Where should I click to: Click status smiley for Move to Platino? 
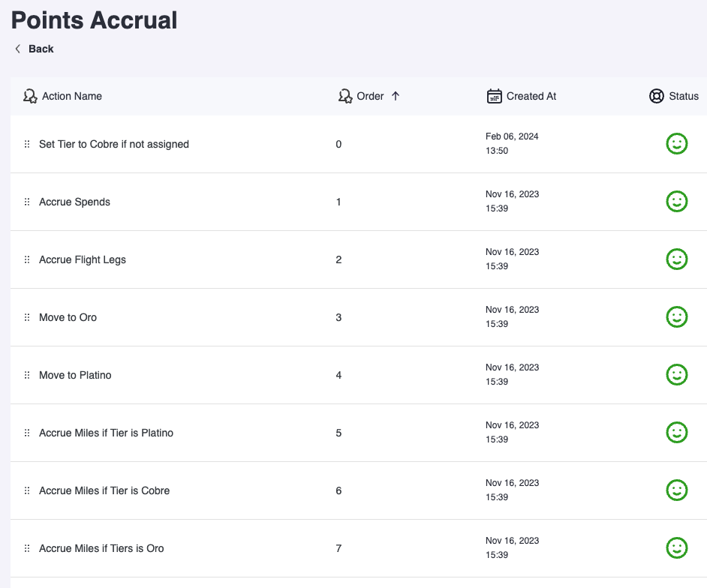click(x=677, y=375)
